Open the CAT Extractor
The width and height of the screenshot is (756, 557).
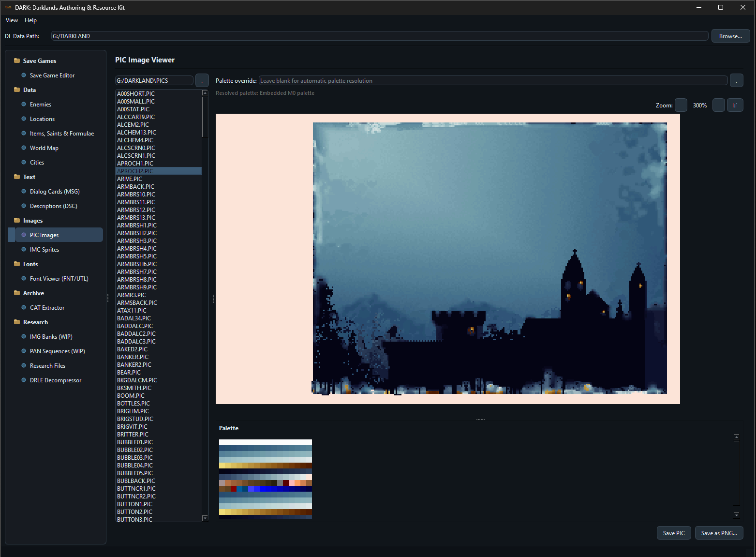click(x=47, y=308)
